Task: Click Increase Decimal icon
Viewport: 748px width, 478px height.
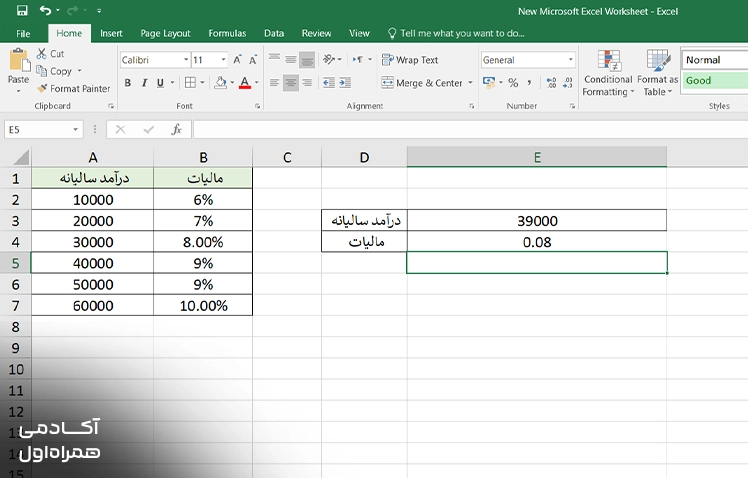Action: [551, 83]
